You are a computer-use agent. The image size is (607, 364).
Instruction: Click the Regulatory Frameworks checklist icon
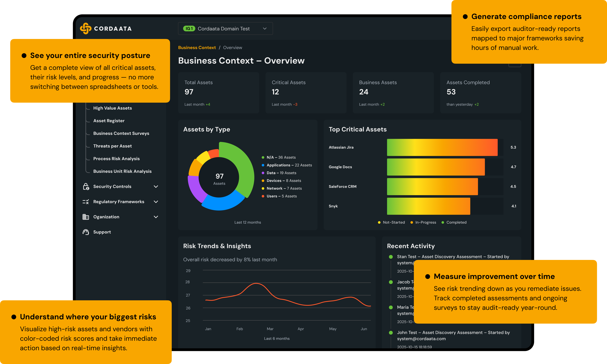tap(86, 202)
